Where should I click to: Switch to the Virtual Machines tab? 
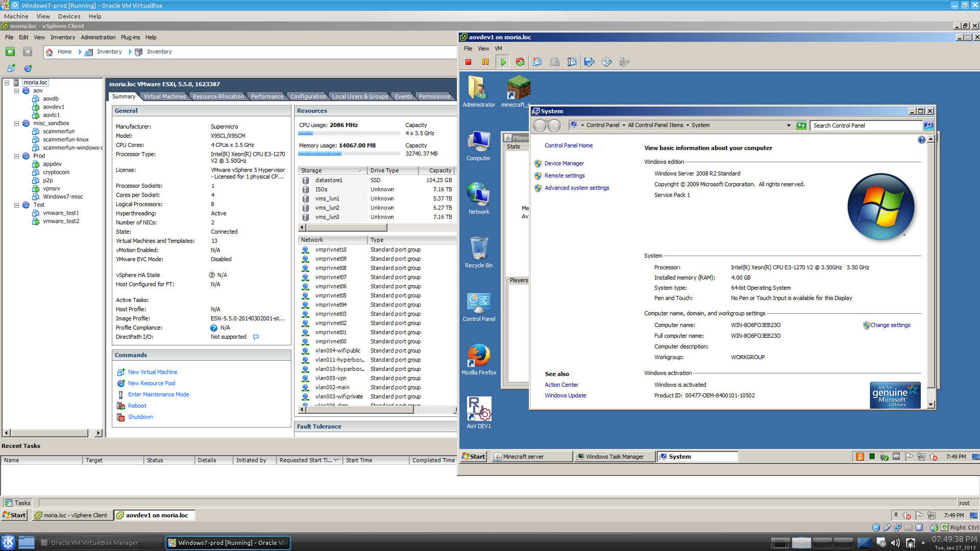(164, 96)
